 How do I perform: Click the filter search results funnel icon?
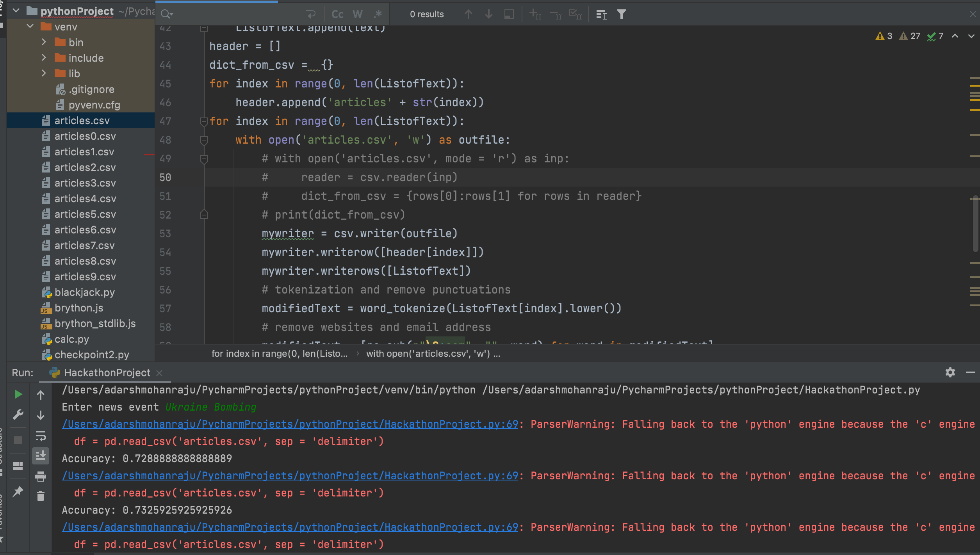621,14
